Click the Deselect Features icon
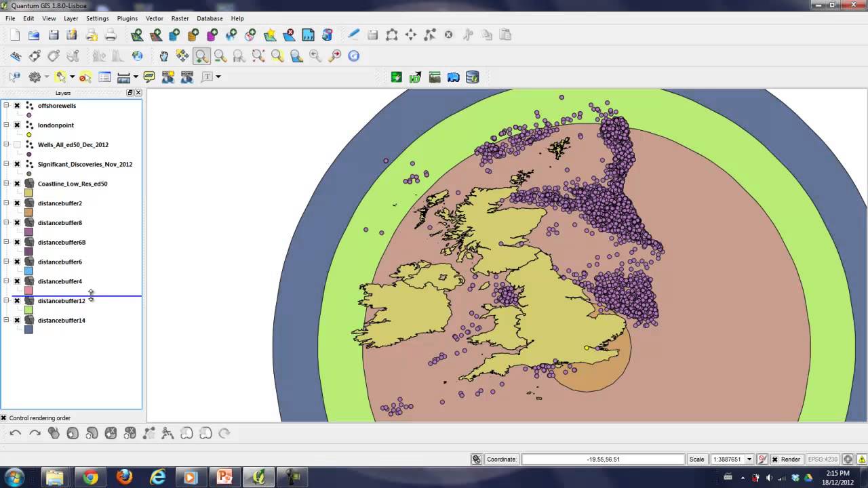The width and height of the screenshot is (868, 488). [x=85, y=77]
